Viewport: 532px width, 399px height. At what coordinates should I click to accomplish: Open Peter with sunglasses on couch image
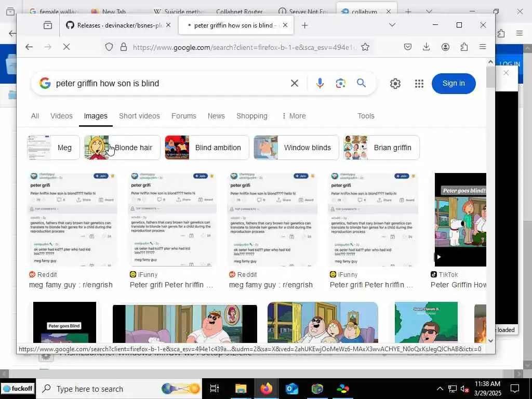click(x=184, y=324)
